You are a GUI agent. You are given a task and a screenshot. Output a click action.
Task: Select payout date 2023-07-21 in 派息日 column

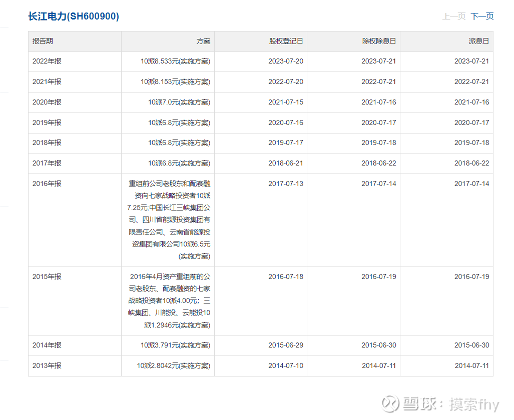pyautogui.click(x=472, y=61)
